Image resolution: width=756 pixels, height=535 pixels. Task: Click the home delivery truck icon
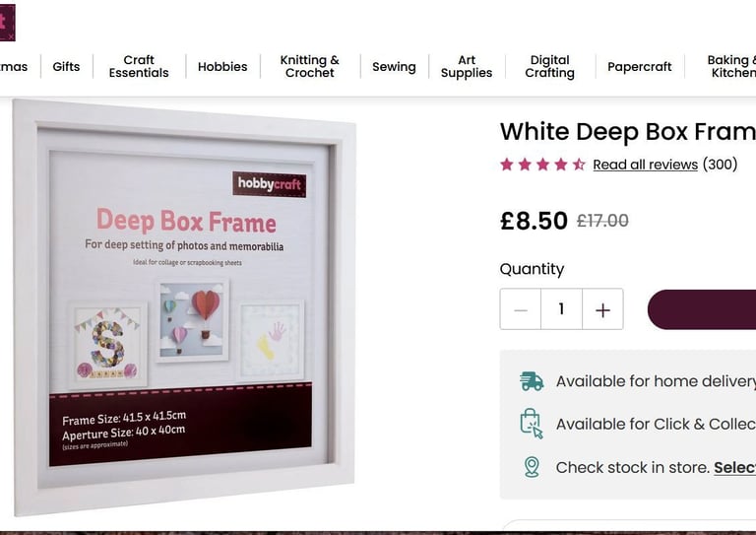(532, 381)
